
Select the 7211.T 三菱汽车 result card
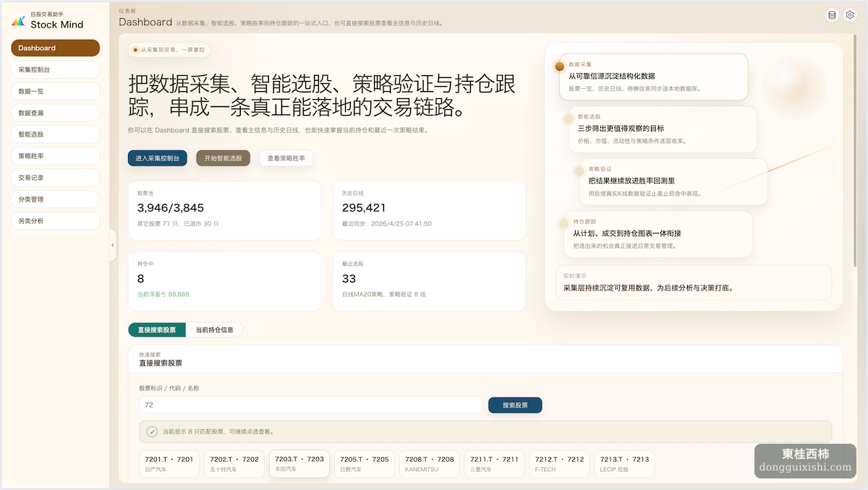click(x=495, y=464)
